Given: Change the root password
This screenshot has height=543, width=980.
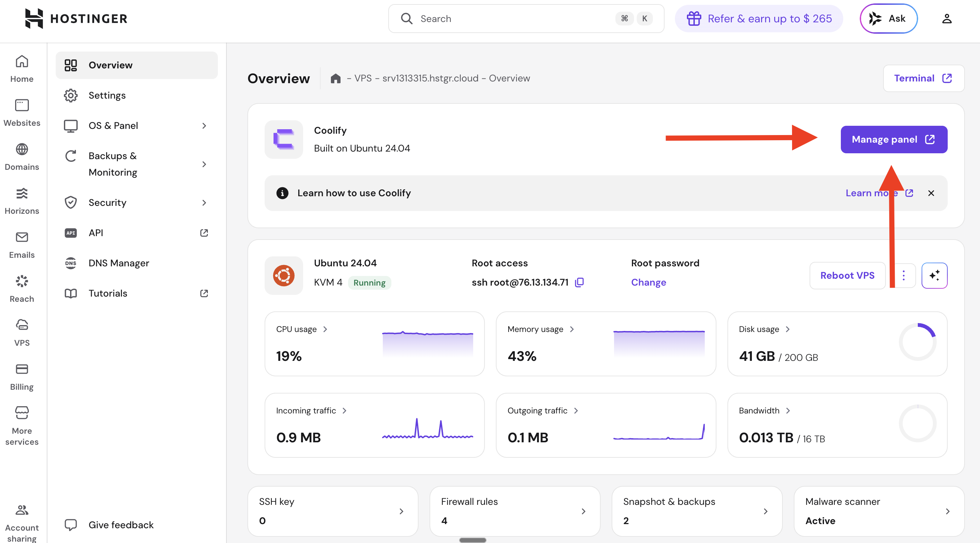Looking at the screenshot, I should [x=648, y=282].
